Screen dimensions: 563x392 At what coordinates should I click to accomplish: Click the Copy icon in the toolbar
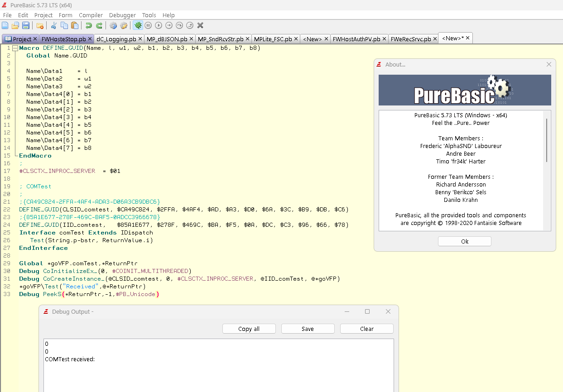tap(64, 25)
